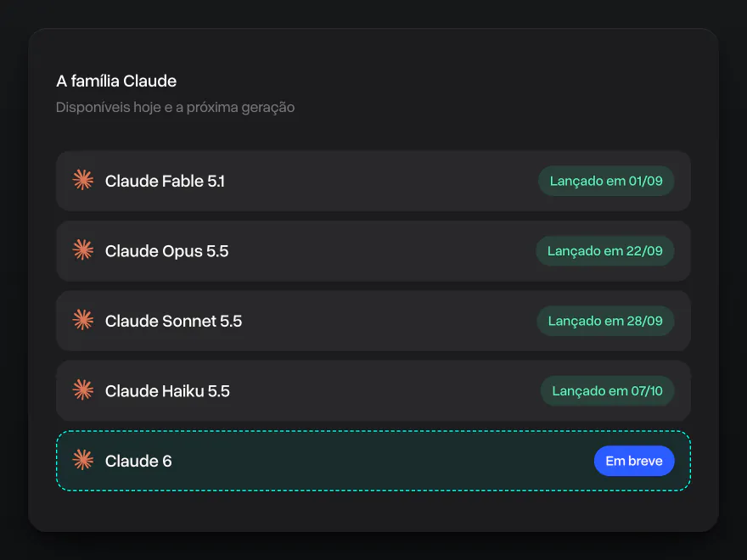
Task: Select the 'Lançado em 07/10' badge
Action: point(608,391)
